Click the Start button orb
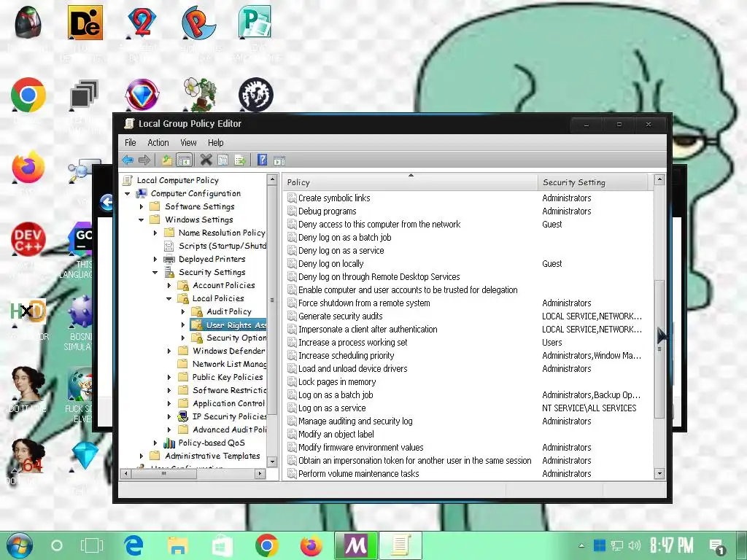Screen dimensions: 747x560 [x=20, y=545]
